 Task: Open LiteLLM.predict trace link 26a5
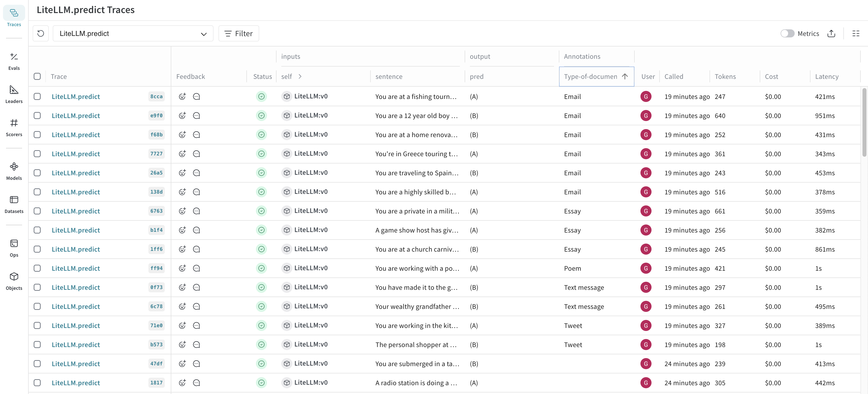(x=76, y=173)
